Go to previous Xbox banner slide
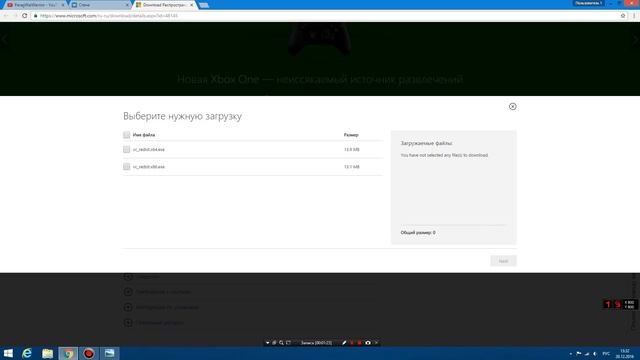 (4, 40)
